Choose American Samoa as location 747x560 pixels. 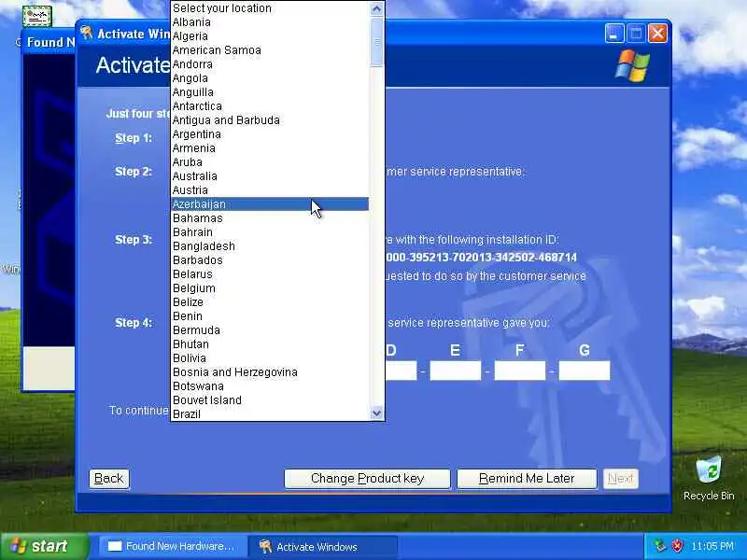click(270, 50)
